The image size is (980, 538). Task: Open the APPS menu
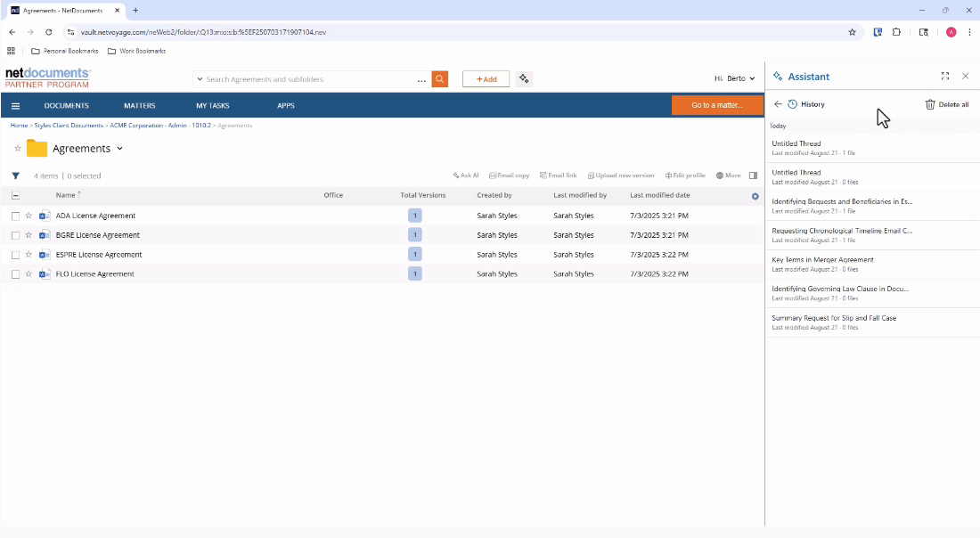(x=286, y=106)
